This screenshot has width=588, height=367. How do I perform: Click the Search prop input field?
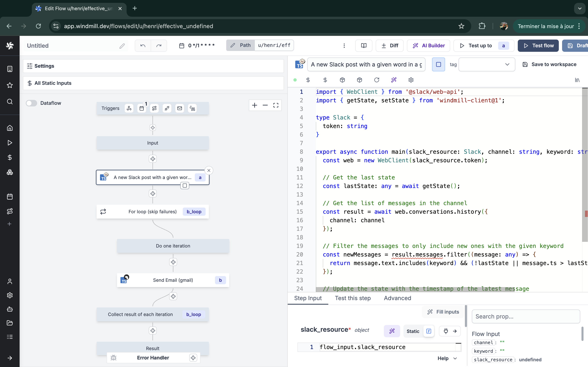tap(526, 316)
